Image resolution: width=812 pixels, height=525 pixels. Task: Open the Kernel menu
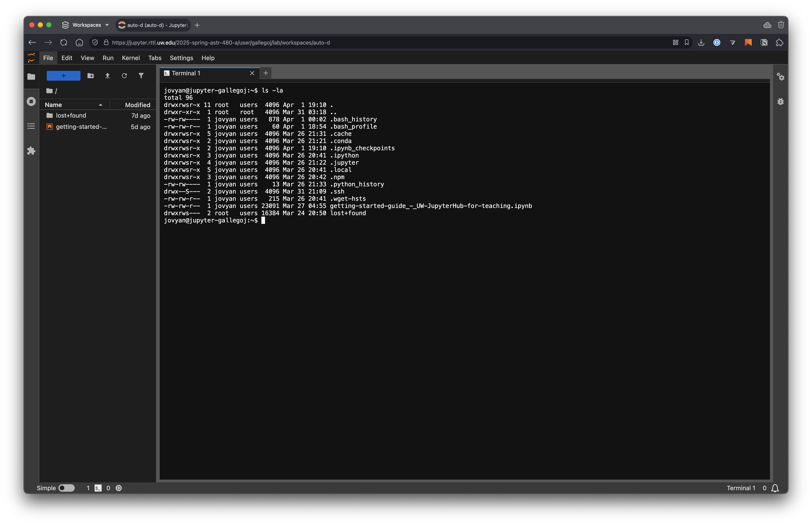(x=131, y=58)
